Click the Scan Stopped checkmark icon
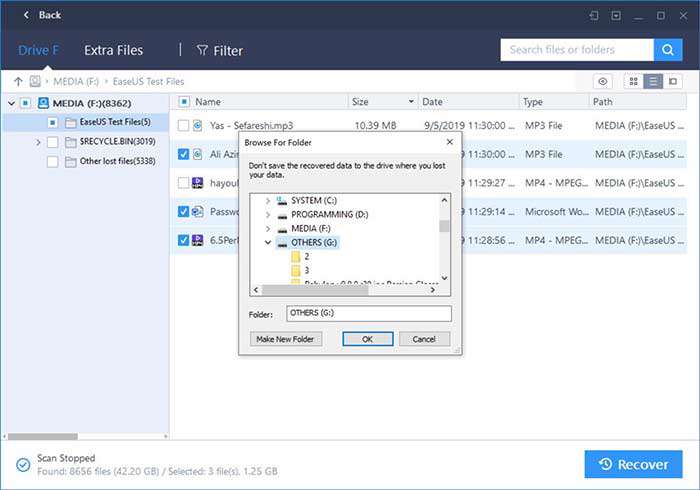 [x=23, y=465]
